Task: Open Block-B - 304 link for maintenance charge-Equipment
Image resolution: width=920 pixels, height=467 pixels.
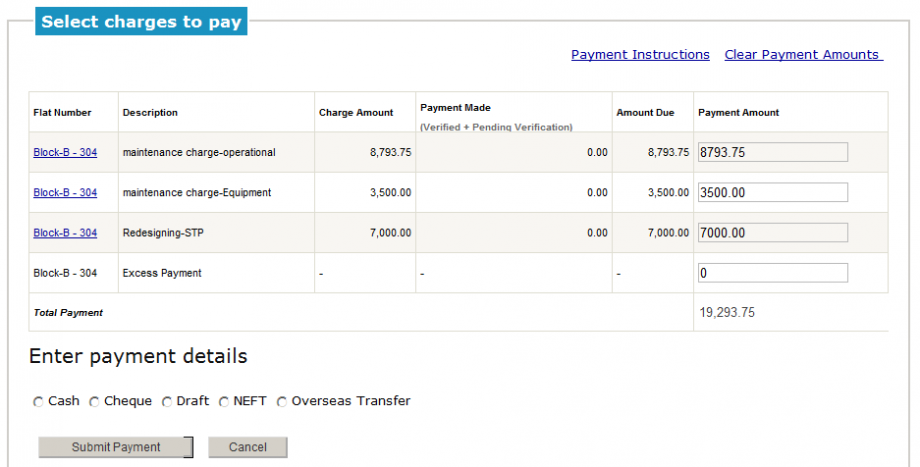Action: point(65,193)
